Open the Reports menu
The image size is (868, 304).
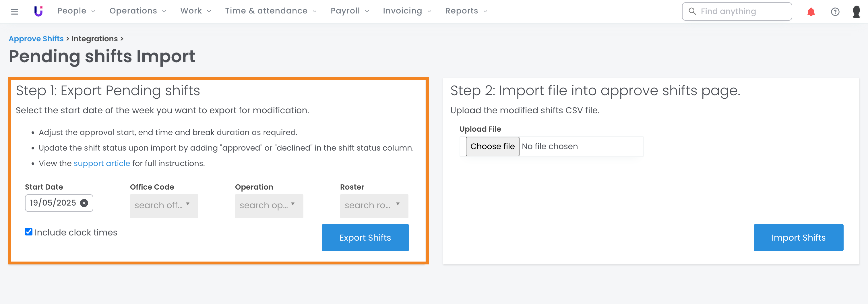[466, 11]
